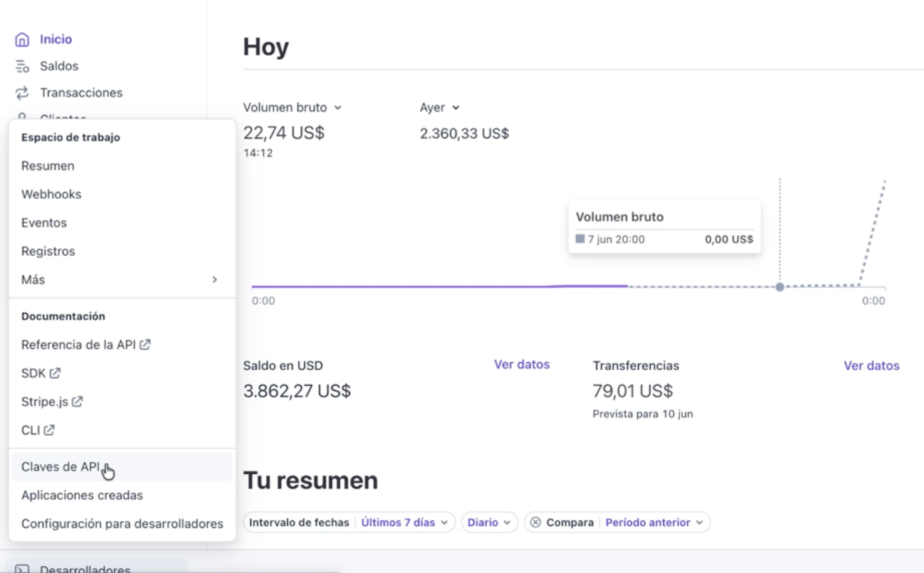Viewport: 924px width, 573px height.
Task: Click the chart data point marker
Action: [x=780, y=287]
